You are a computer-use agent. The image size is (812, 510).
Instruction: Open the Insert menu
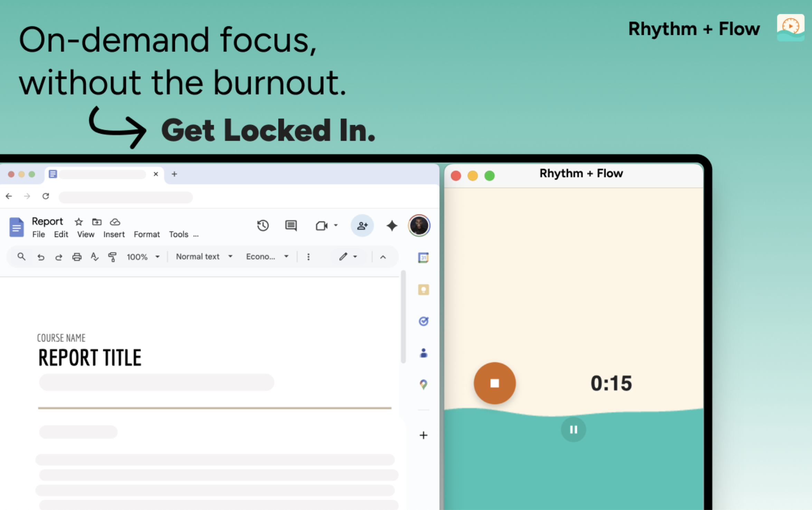114,235
